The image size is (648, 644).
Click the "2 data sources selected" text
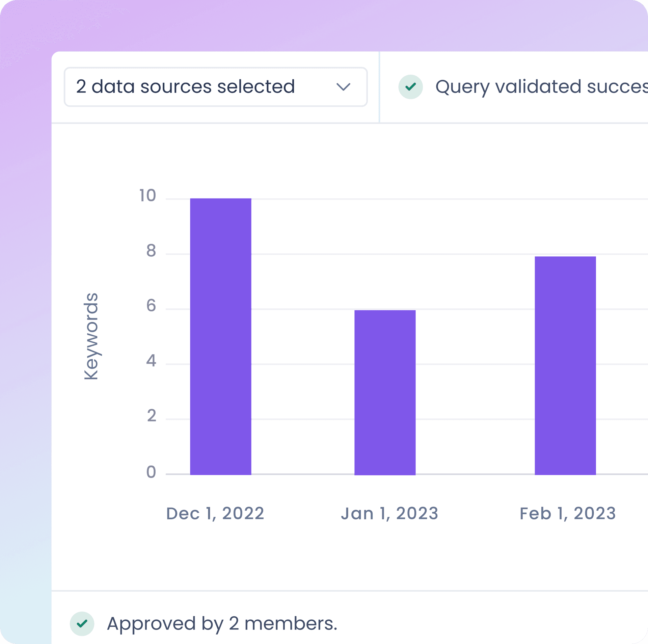coord(185,87)
